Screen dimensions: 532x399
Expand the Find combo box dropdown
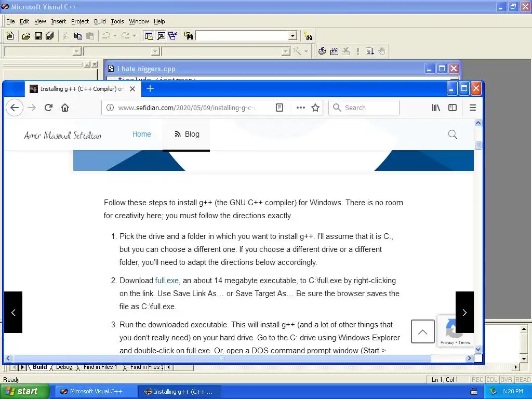[293, 36]
